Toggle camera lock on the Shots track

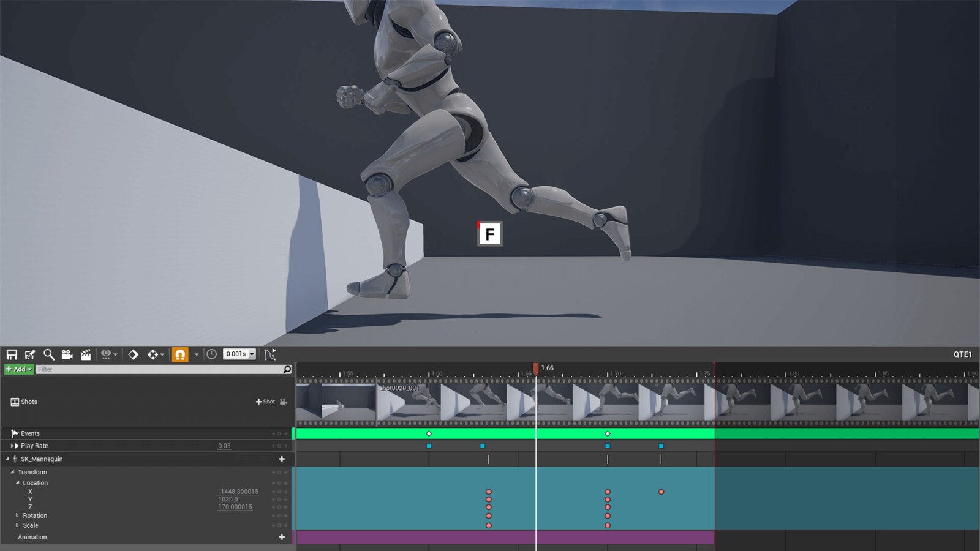point(282,402)
